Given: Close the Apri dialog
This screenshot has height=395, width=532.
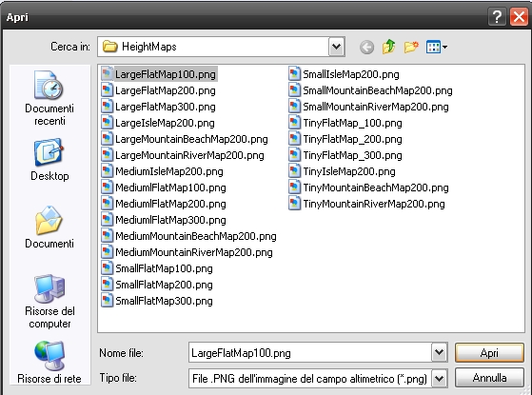Looking at the screenshot, I should [519, 16].
